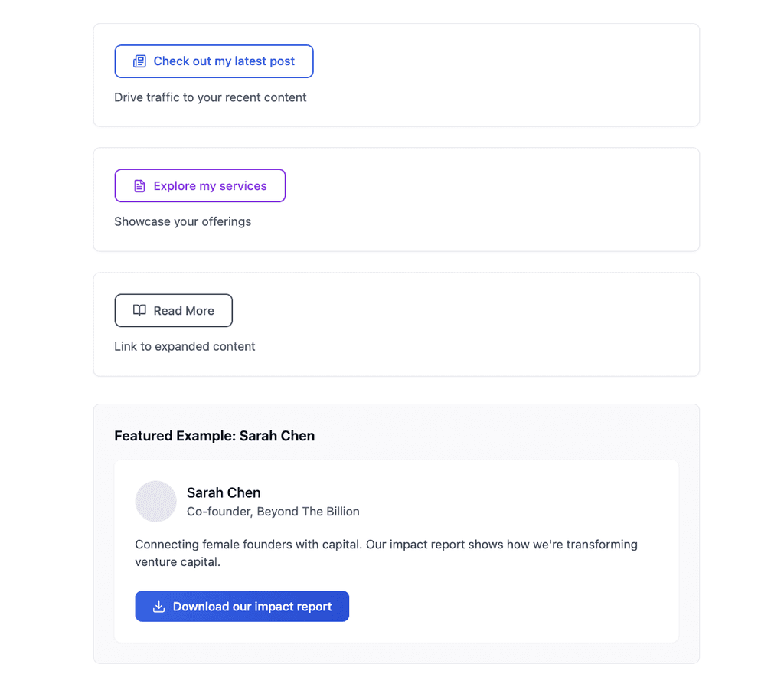Click the Co-founder, Beyond The Billion subtitle
784x674 pixels.
click(273, 512)
